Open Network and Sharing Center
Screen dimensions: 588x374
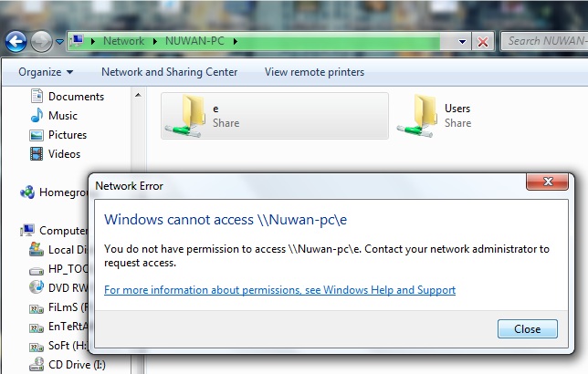170,72
